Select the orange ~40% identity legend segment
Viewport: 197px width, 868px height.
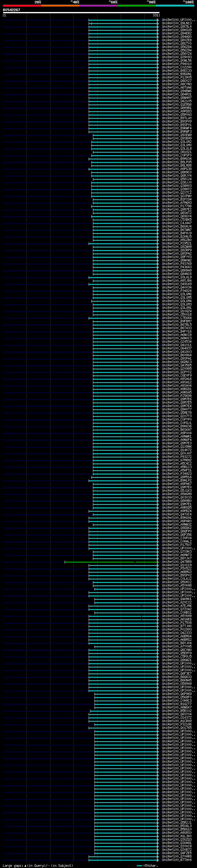click(x=60, y=6)
